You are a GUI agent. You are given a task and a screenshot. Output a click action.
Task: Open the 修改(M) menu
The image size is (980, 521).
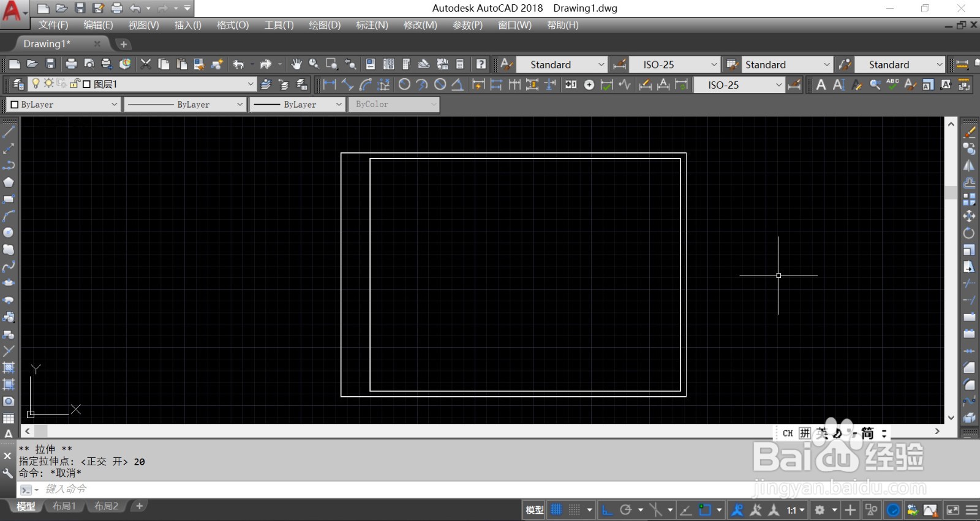click(x=420, y=25)
